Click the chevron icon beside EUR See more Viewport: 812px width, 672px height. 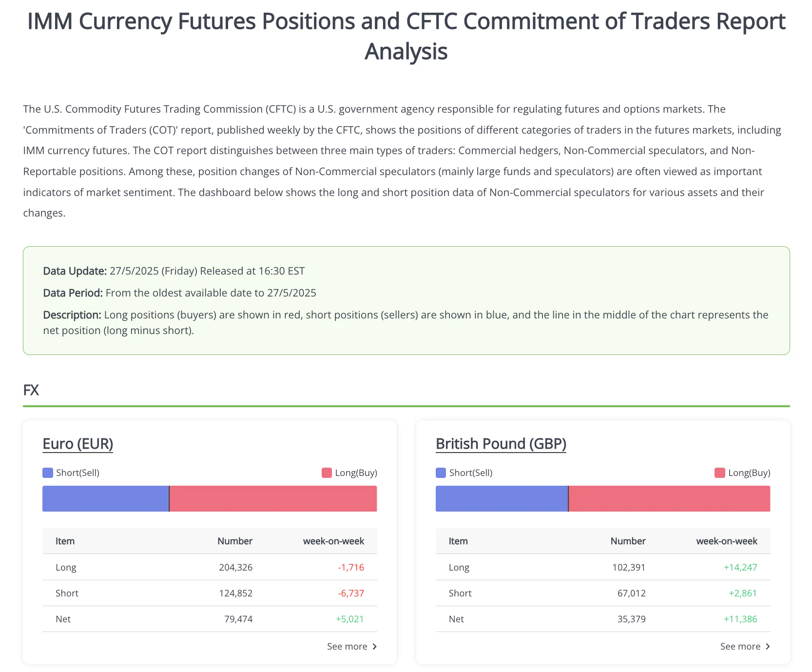click(x=374, y=646)
